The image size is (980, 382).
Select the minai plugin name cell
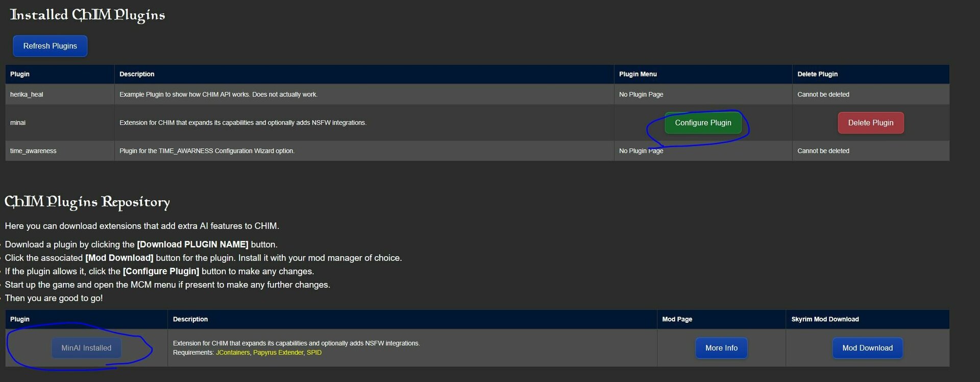[60, 123]
